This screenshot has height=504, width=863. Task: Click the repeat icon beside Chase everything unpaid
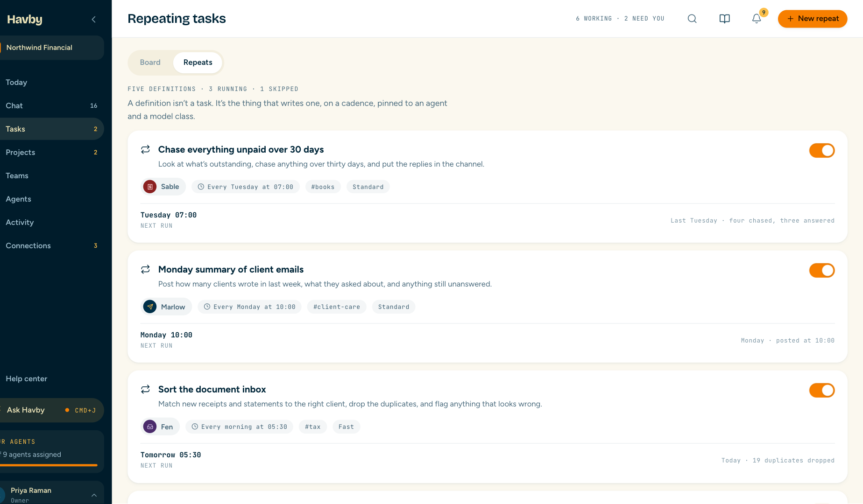tap(146, 149)
